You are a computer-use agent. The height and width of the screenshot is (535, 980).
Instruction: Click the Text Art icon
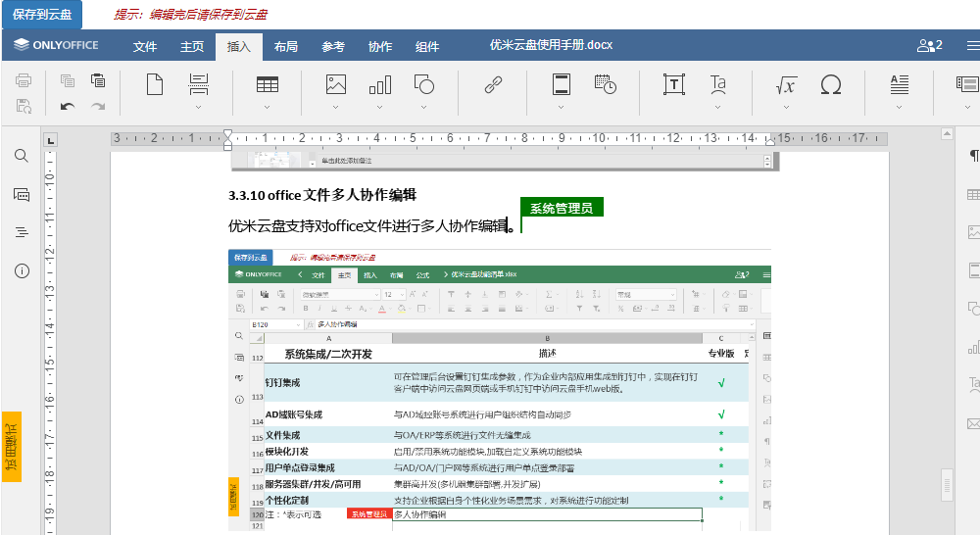tap(718, 84)
